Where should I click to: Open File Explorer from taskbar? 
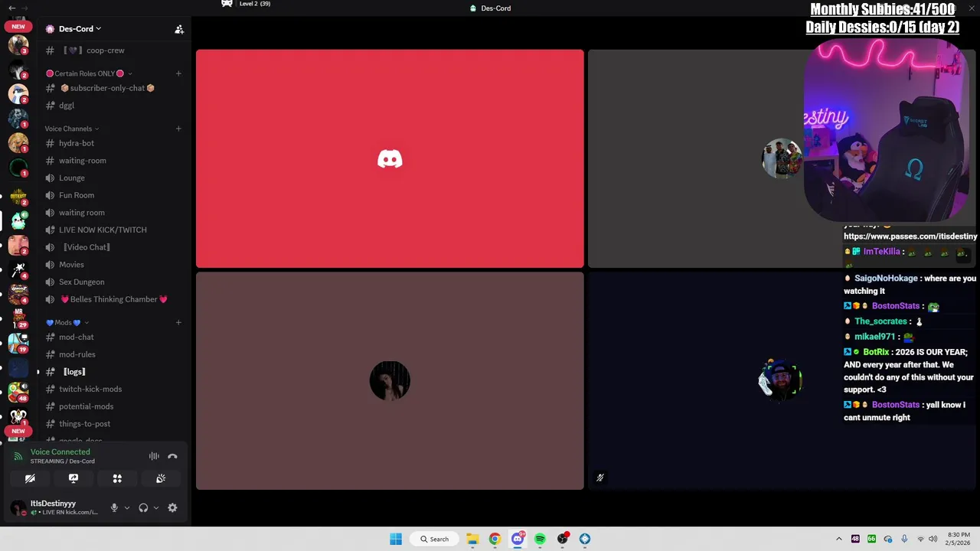pyautogui.click(x=472, y=539)
